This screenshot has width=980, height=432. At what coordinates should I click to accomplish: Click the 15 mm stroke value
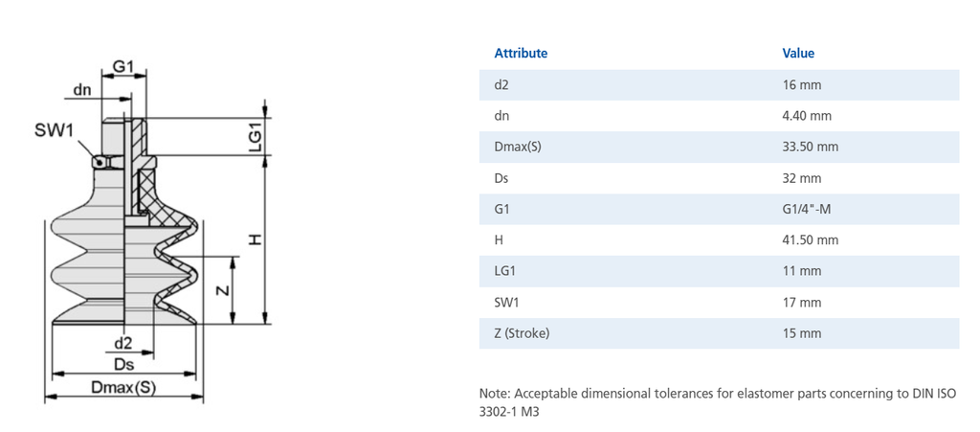pyautogui.click(x=802, y=333)
